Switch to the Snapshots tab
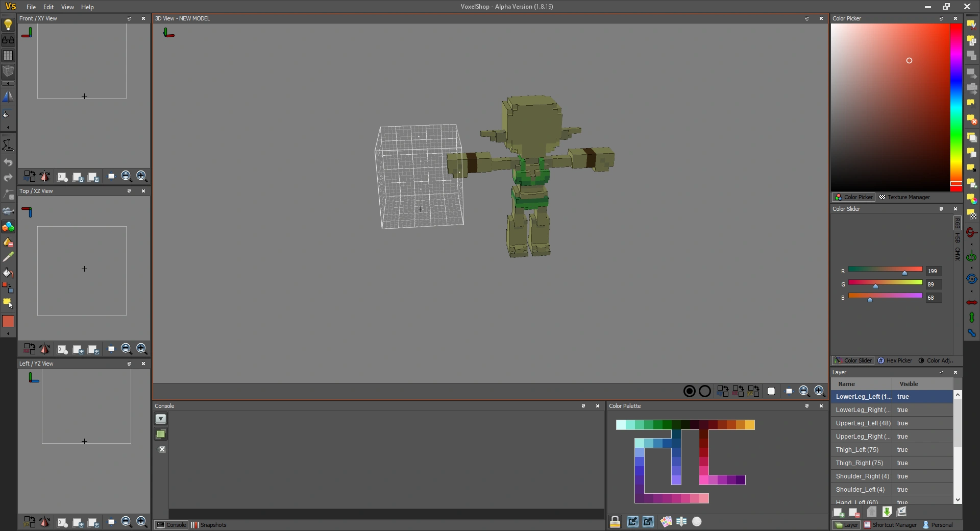980x531 pixels. pos(209,525)
